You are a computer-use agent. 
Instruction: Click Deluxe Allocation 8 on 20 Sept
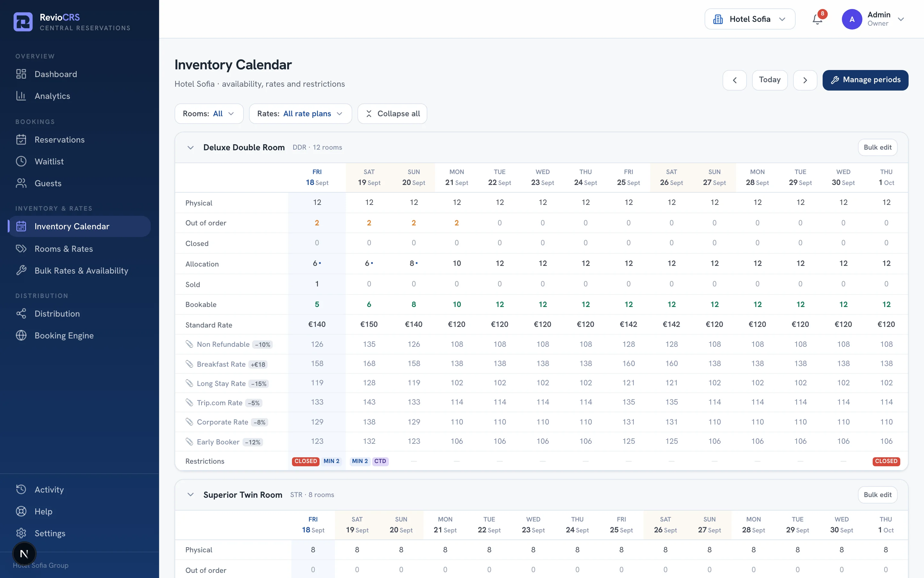tap(414, 263)
